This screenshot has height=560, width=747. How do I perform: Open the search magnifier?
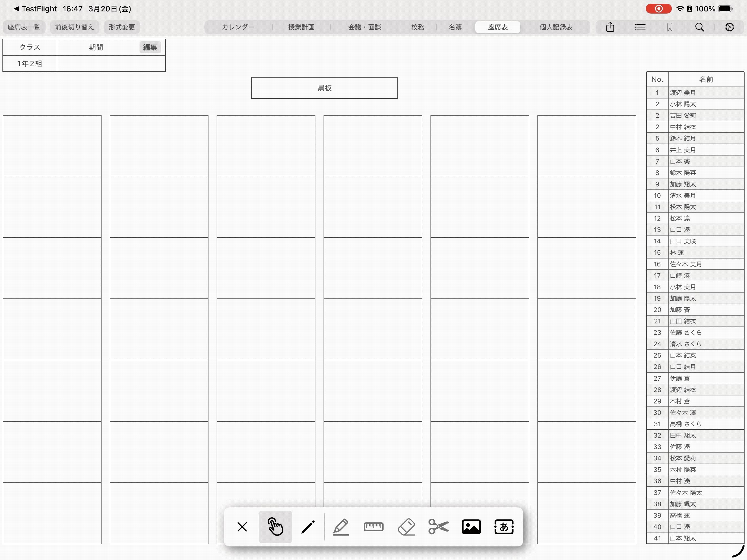point(699,27)
